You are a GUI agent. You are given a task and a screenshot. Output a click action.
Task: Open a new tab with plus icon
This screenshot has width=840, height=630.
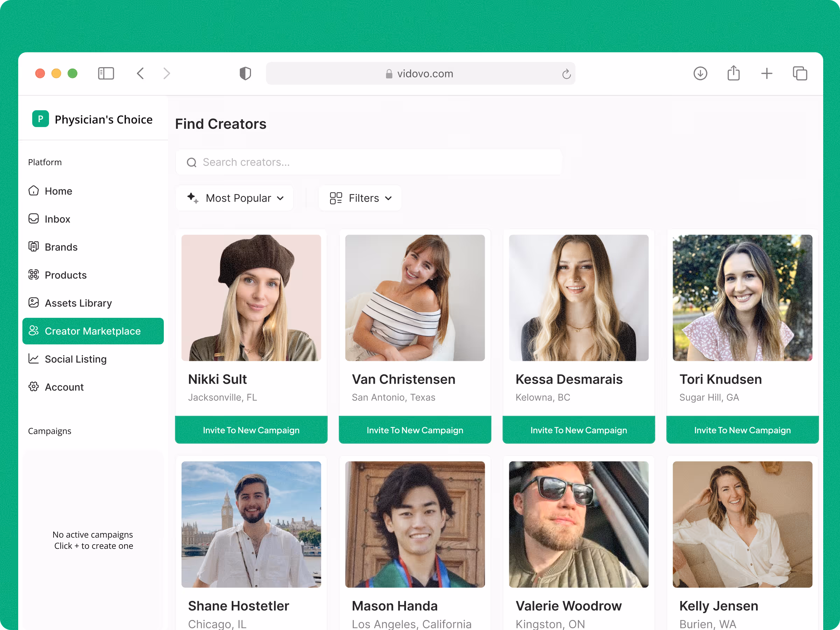pos(767,73)
